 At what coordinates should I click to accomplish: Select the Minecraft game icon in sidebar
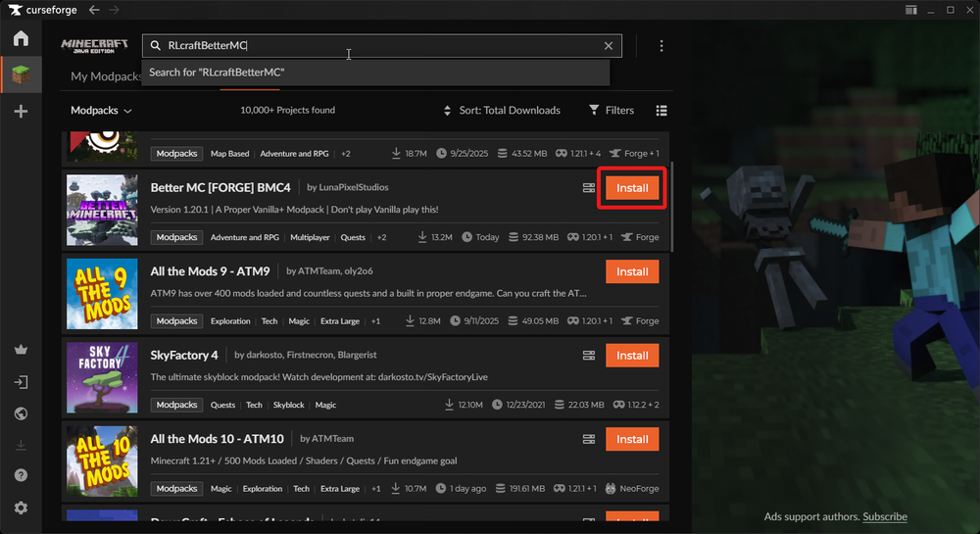pos(21,75)
